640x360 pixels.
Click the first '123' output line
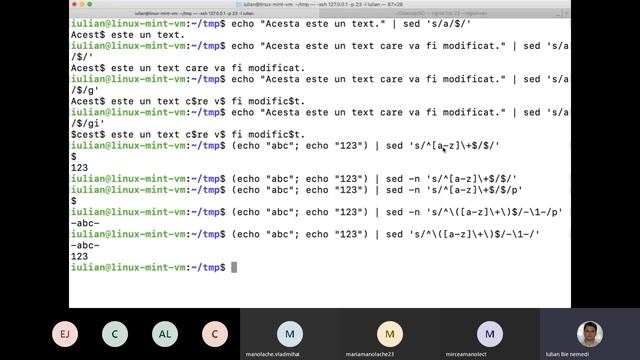pyautogui.click(x=79, y=168)
